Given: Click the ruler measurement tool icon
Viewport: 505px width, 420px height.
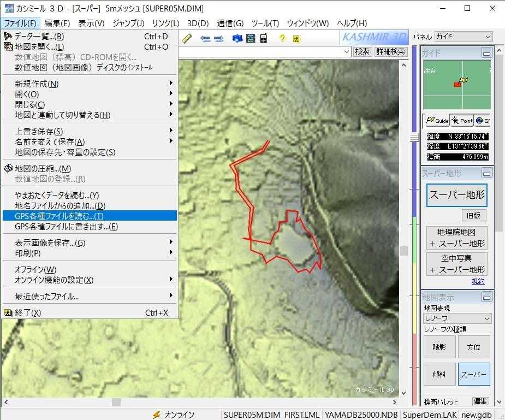Looking at the screenshot, I should [187, 38].
